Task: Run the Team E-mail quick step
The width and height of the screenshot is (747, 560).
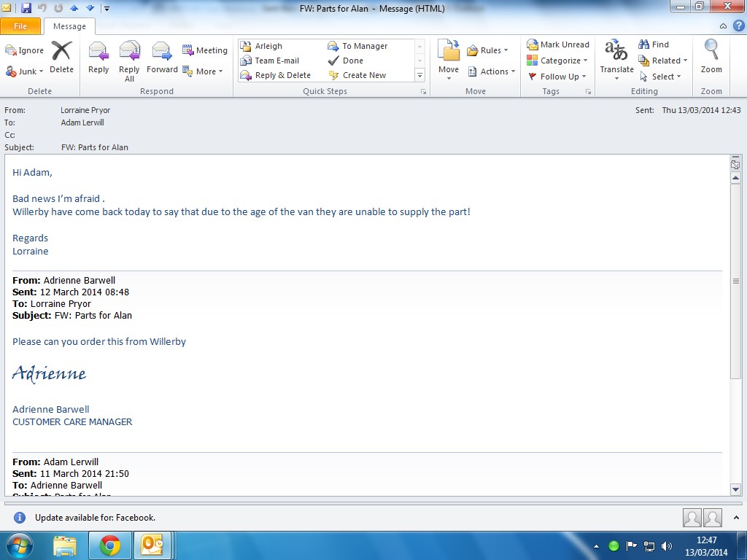Action: tap(270, 61)
